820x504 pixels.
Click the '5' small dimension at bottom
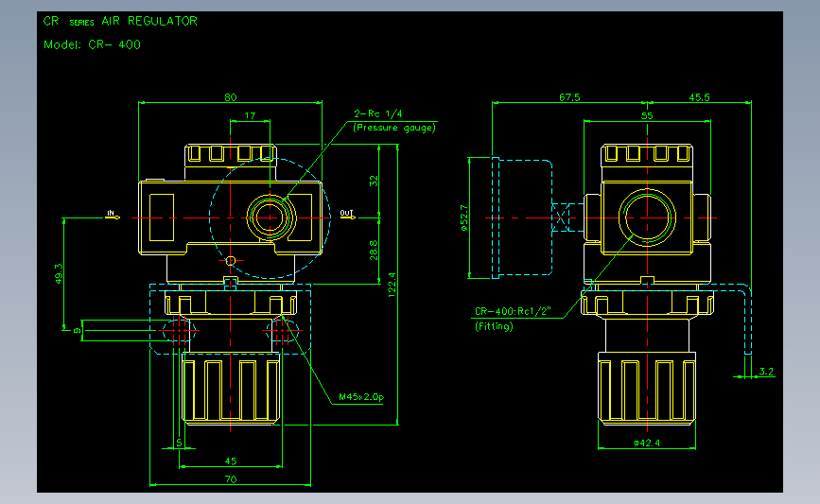(x=179, y=443)
